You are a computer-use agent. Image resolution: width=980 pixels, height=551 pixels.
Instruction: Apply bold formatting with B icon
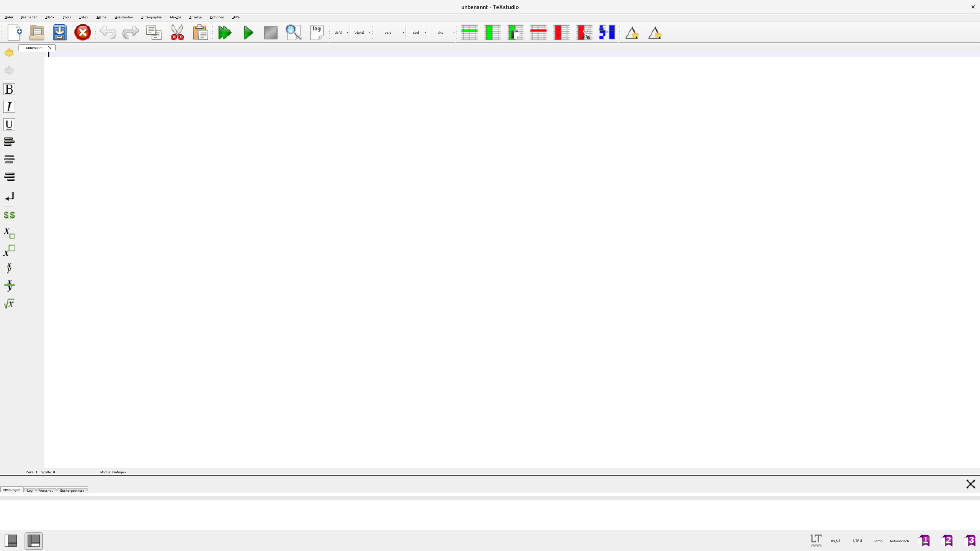click(9, 89)
